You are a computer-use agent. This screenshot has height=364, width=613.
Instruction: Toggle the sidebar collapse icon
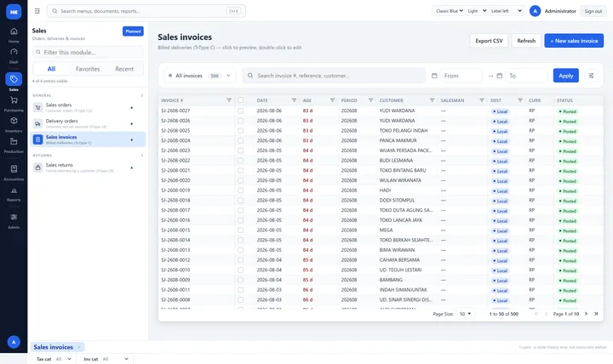point(37,11)
